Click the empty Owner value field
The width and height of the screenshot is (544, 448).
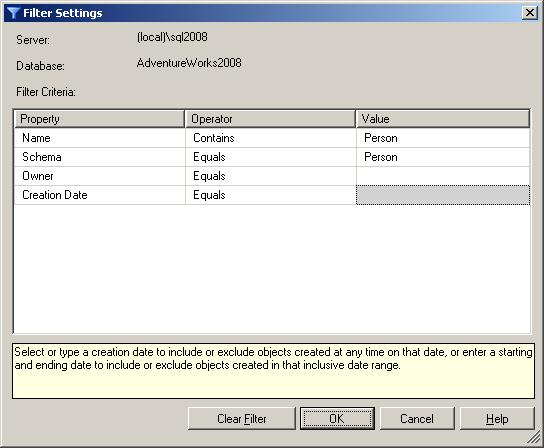(x=443, y=176)
